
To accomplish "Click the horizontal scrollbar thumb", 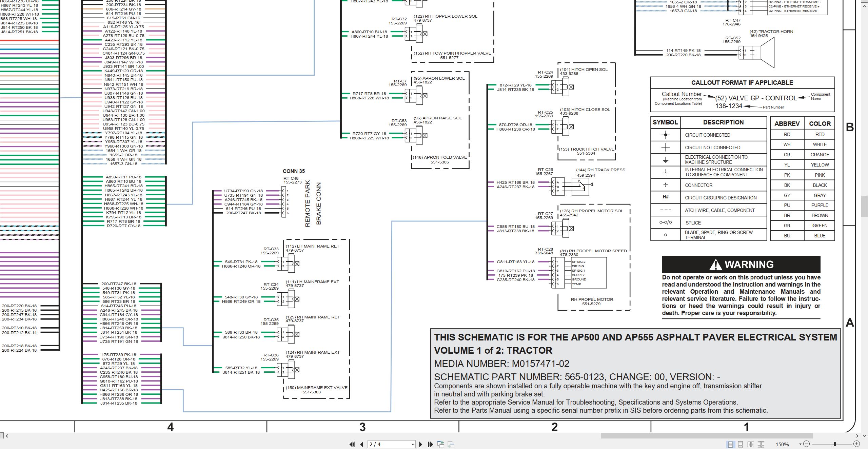I will tap(707, 436).
